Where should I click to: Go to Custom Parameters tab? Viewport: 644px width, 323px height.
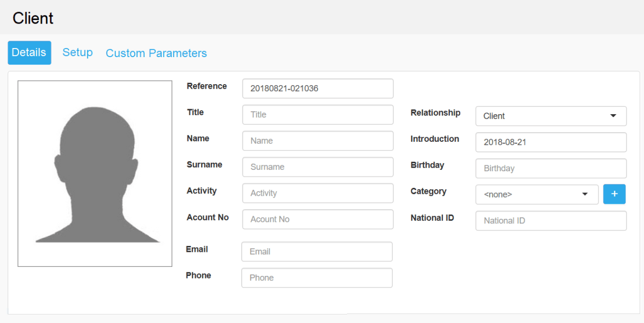[x=156, y=53]
